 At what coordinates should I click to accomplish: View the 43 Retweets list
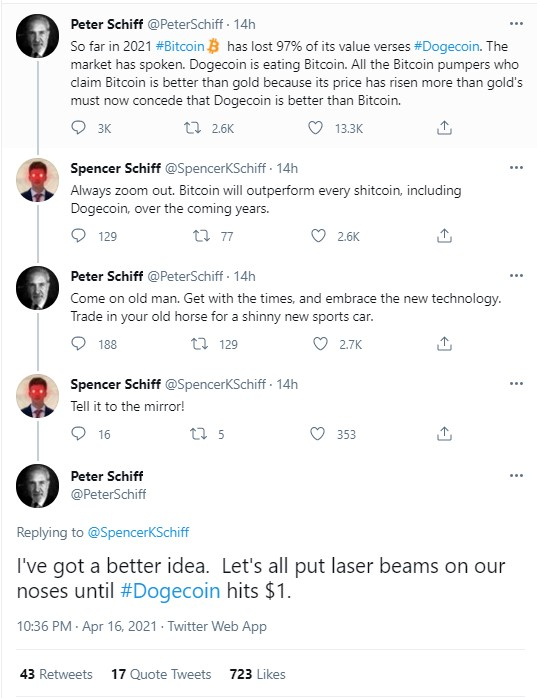(x=56, y=674)
